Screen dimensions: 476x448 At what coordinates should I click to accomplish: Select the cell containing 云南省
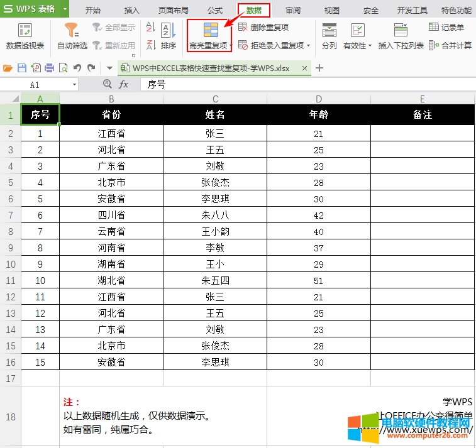coord(111,231)
